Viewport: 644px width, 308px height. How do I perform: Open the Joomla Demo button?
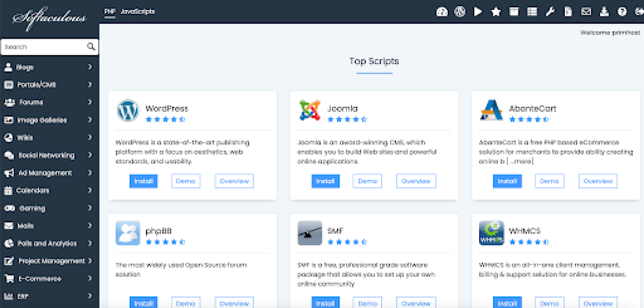367,181
